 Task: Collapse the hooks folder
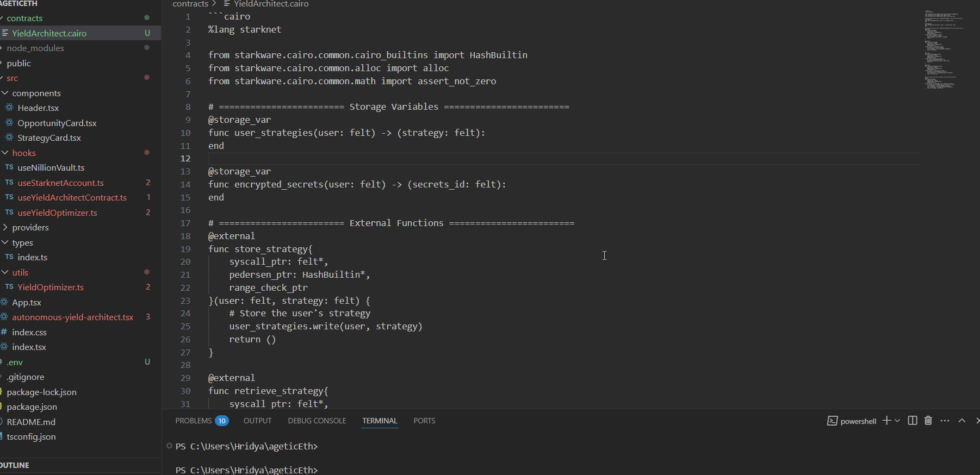(x=24, y=153)
